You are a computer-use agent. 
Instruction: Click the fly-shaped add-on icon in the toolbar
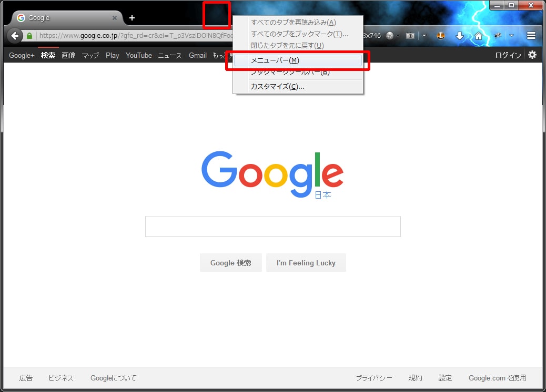click(x=497, y=36)
